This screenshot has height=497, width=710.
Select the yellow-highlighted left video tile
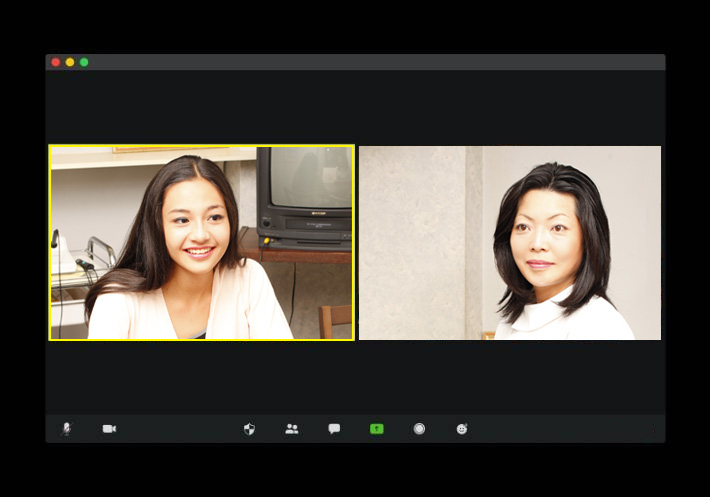coord(201,242)
